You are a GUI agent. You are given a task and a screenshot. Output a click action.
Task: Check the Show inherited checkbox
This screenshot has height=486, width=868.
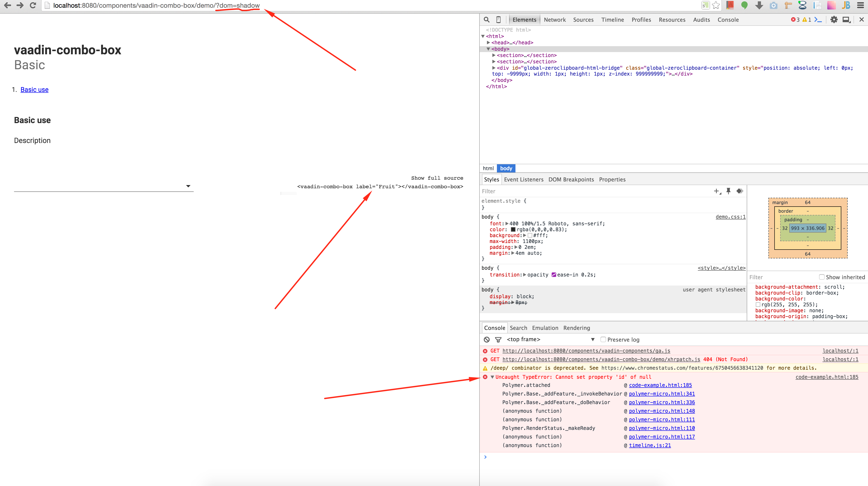point(821,277)
